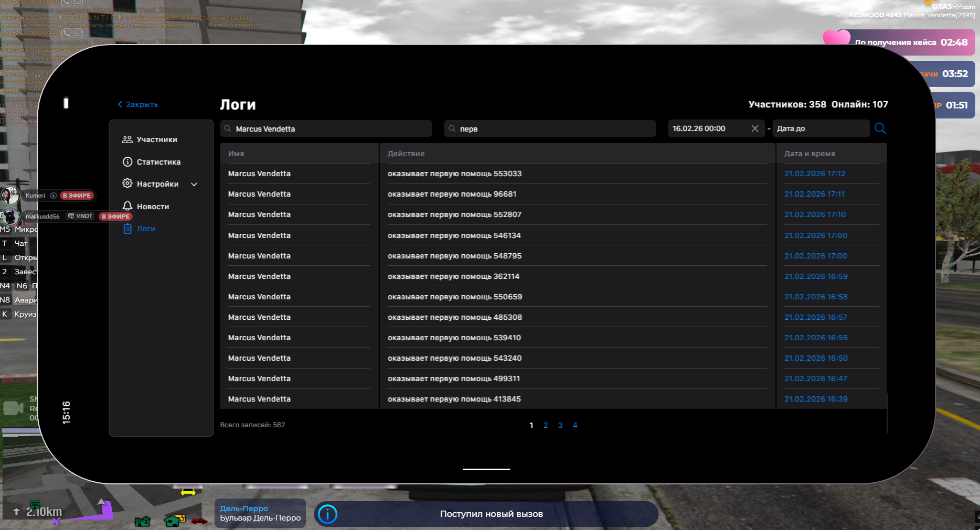Click the Kumeri streamer avatar
Viewport: 980px width, 530px height.
10,196
